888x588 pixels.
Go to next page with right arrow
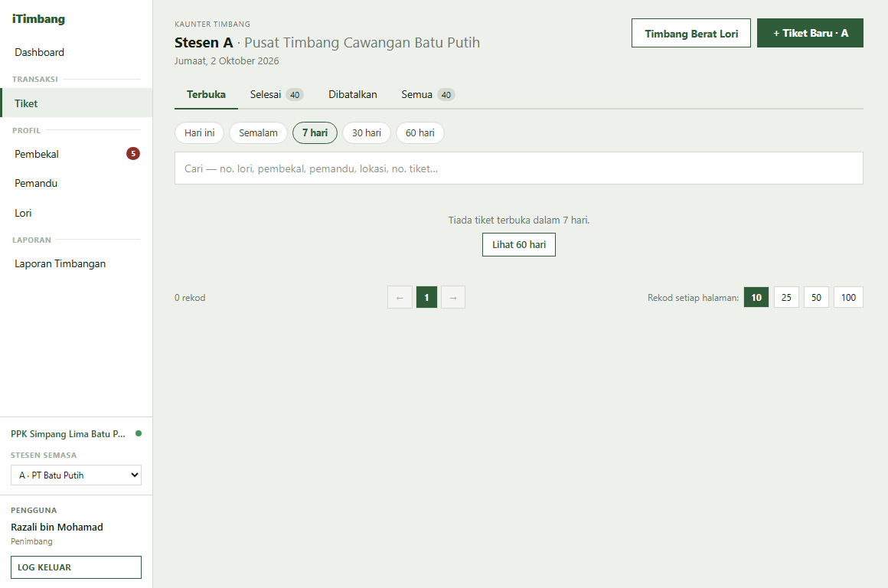453,297
